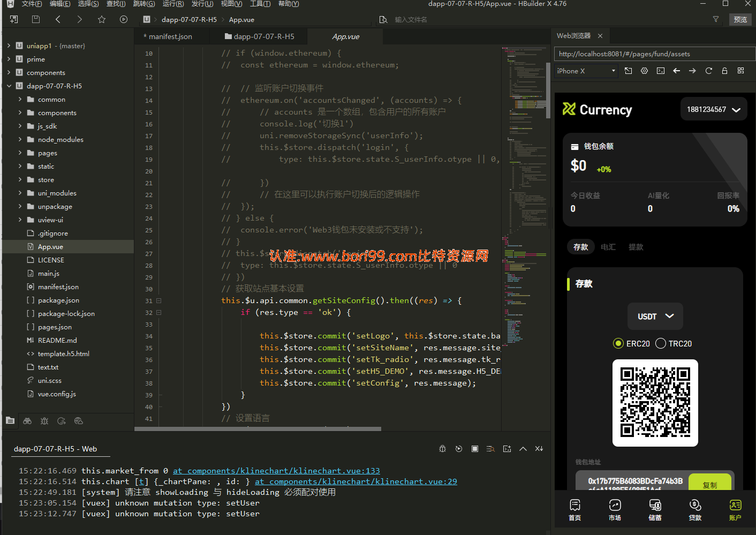The width and height of the screenshot is (756, 535).
Task: Go to 储蓄 in the app bottom nav
Action: coord(655,510)
